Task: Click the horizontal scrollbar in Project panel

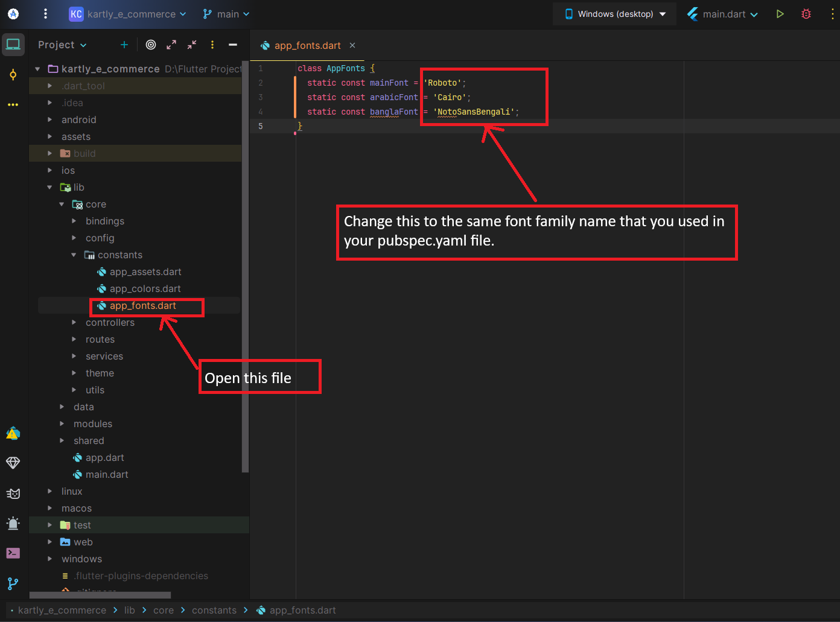Action: (100, 595)
